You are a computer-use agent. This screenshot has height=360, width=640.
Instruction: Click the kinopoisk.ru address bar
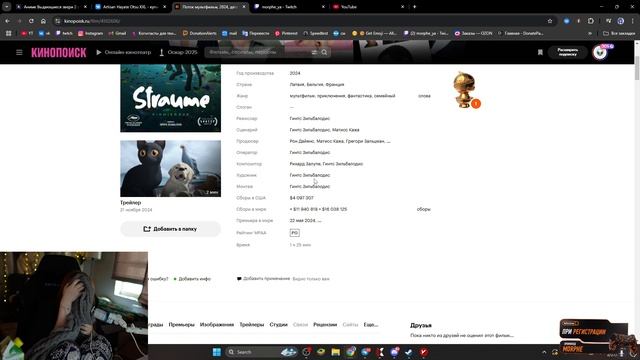pyautogui.click(x=302, y=21)
